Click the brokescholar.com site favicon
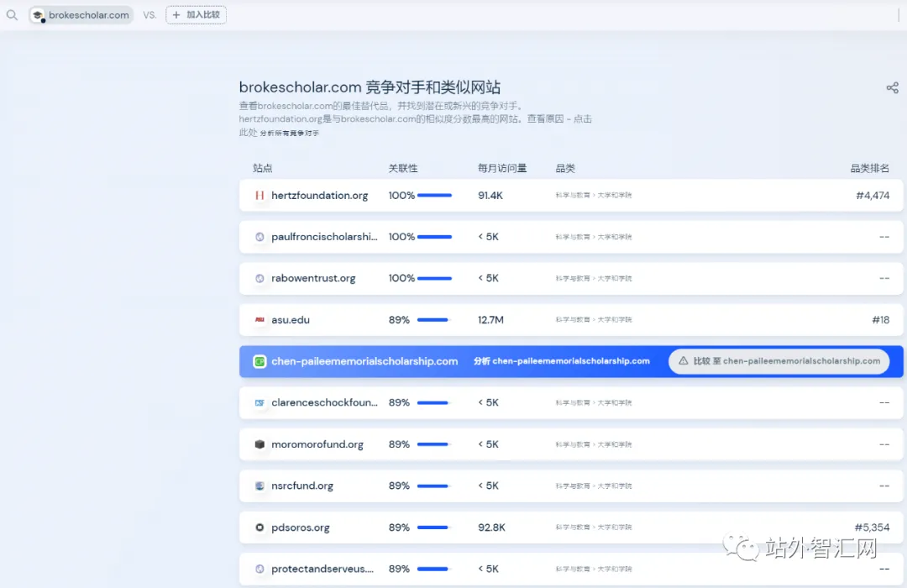Screen dimensions: 907x588 tap(38, 15)
